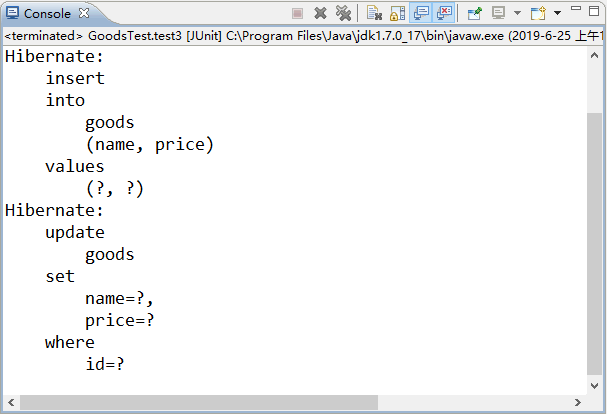Viewport: 607px width, 414px height.
Task: Click Display Selected Console monitor icon
Action: tap(497, 13)
